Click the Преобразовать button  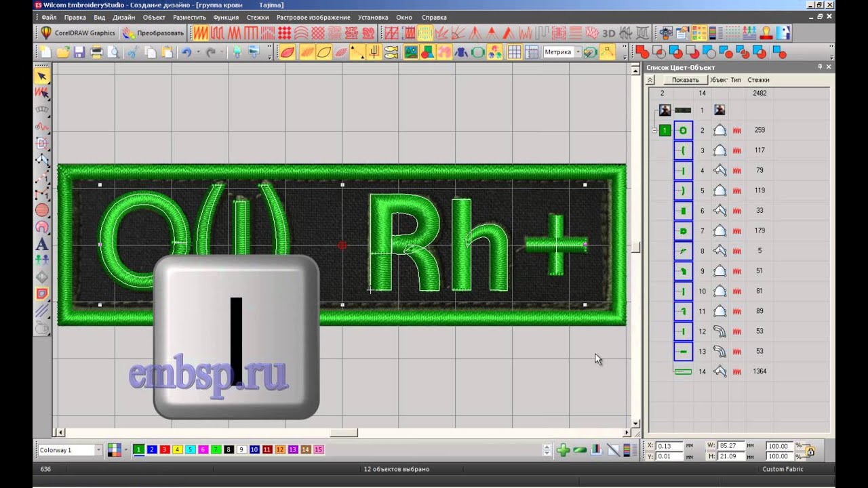coord(153,33)
